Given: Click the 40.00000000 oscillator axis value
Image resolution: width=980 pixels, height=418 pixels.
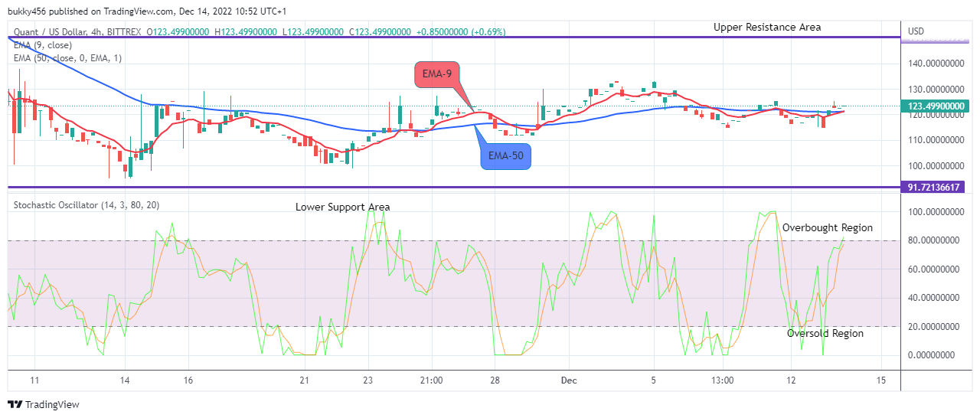Looking at the screenshot, I should tap(933, 298).
